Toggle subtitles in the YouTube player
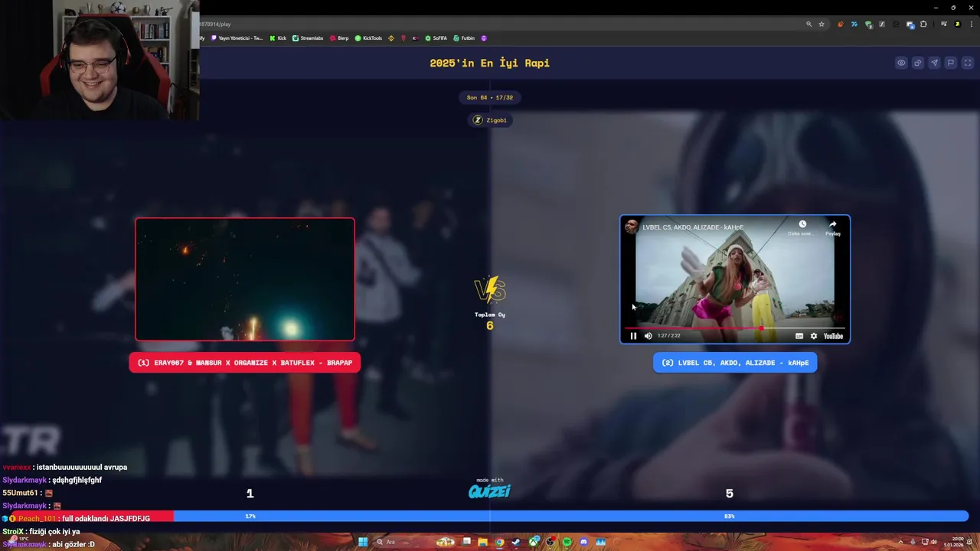Screen dimensions: 980x551 (x=799, y=336)
